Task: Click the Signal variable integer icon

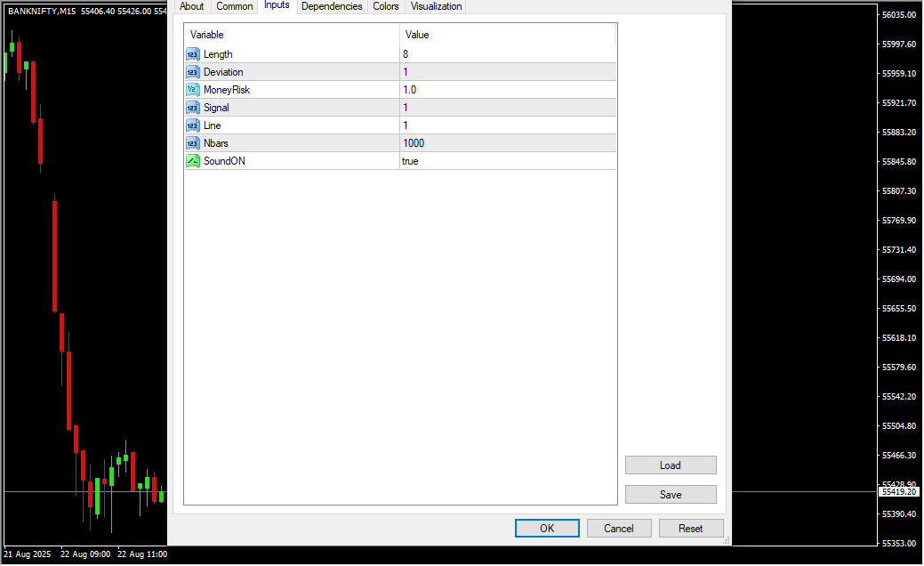Action: (193, 108)
